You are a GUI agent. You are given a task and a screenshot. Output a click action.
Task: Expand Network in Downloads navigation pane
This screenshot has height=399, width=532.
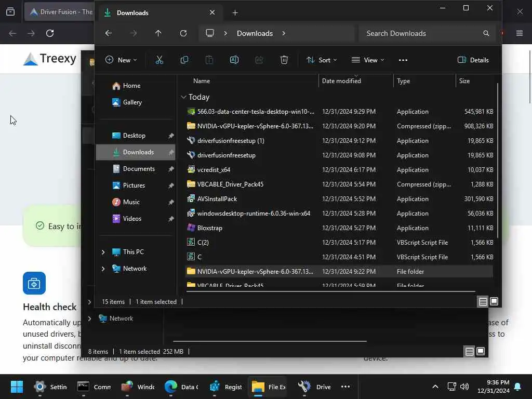click(x=103, y=269)
